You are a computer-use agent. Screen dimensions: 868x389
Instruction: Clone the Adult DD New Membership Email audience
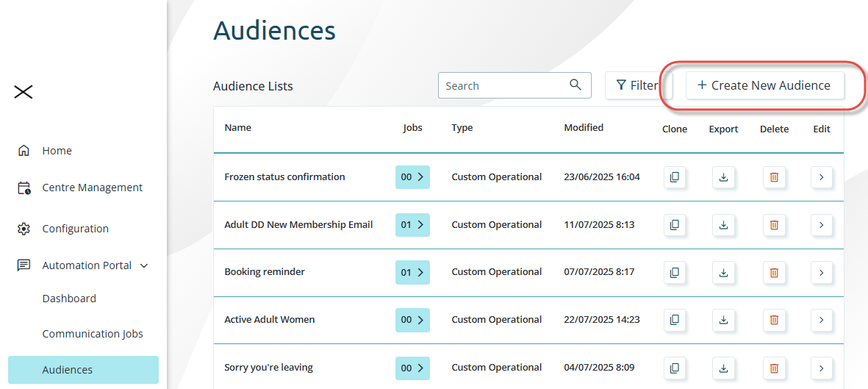(674, 225)
